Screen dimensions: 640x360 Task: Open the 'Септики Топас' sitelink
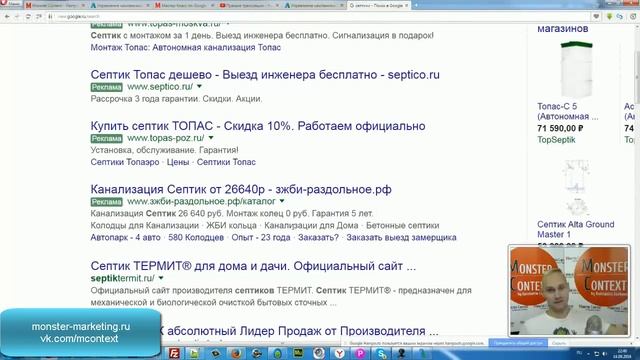[x=226, y=162]
